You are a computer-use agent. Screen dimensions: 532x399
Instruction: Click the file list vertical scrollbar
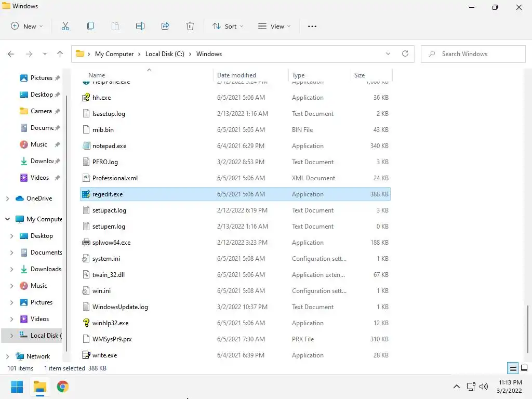tap(527, 329)
